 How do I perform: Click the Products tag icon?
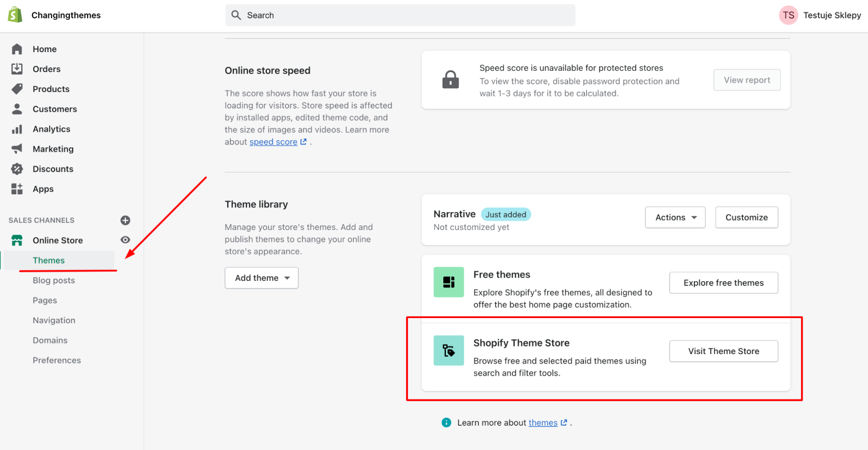(17, 89)
